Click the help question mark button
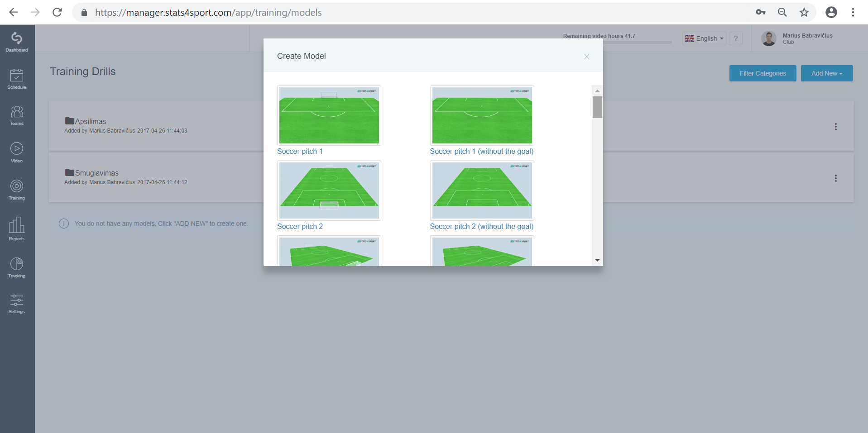Screen dimensions: 868x433 [736, 38]
